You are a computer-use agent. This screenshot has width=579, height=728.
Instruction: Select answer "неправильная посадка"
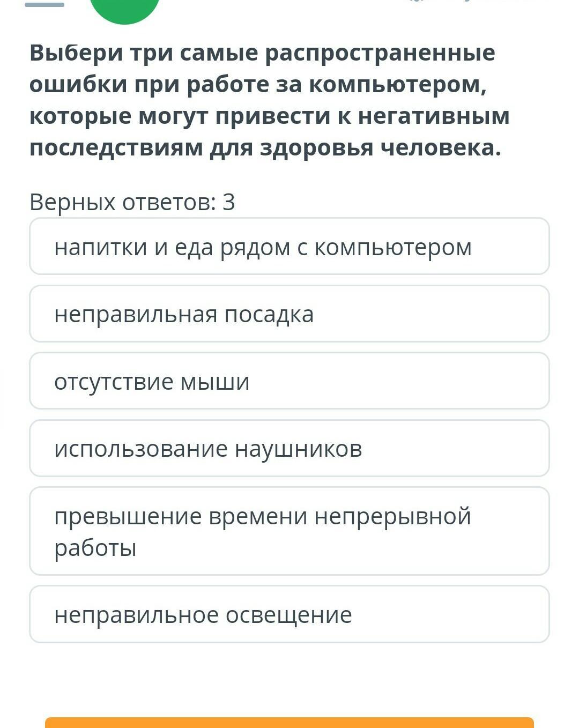click(x=289, y=314)
